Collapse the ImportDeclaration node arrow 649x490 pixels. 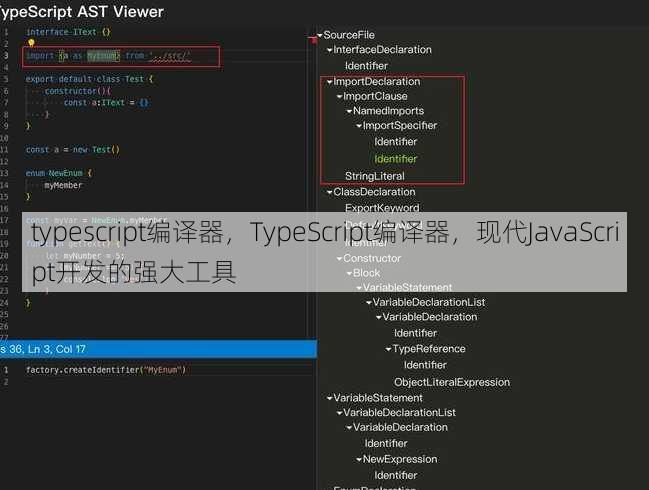(329, 82)
